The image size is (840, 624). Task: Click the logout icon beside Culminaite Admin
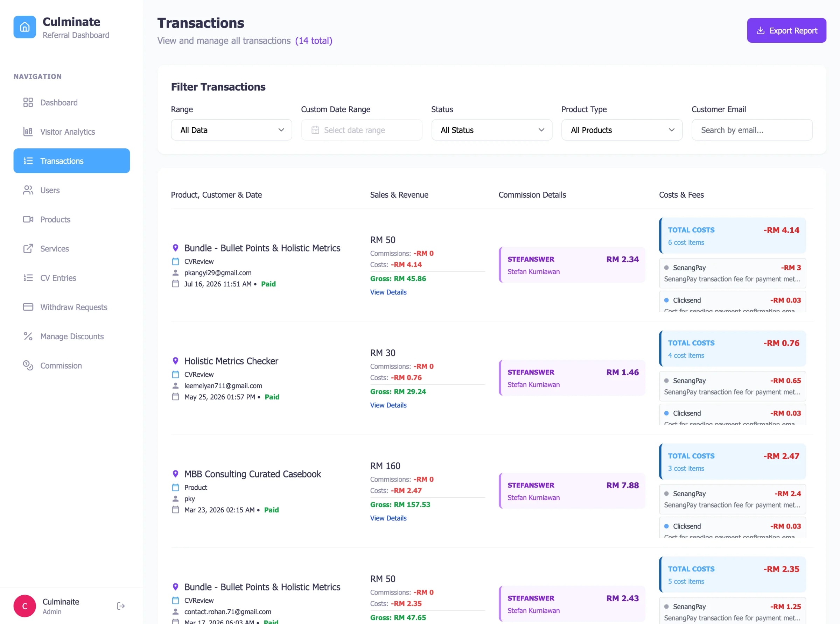(x=121, y=606)
